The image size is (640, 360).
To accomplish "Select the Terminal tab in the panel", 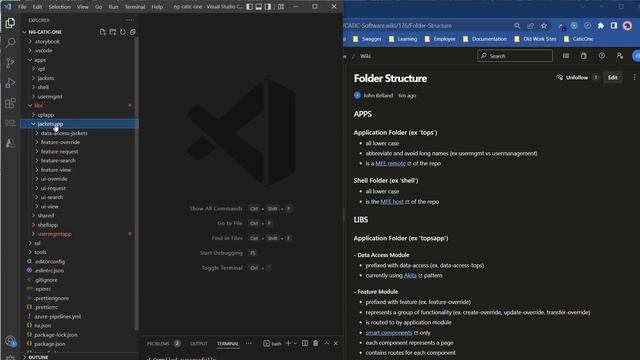I will (228, 344).
